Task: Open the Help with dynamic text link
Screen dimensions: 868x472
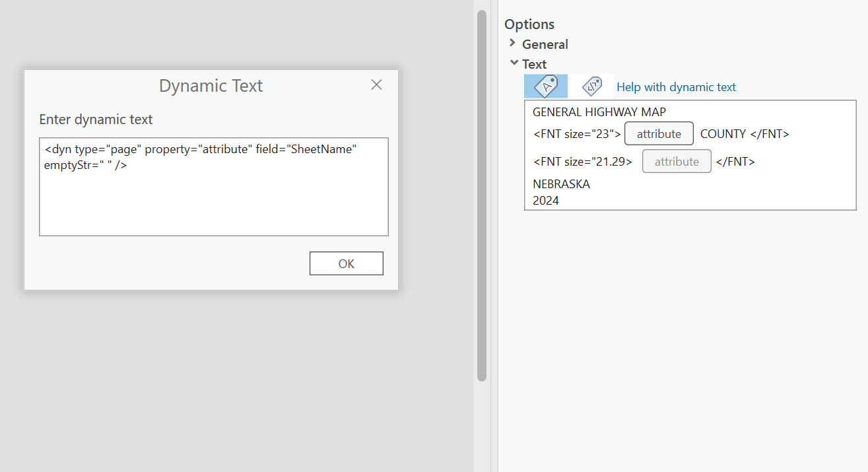Action: pyautogui.click(x=676, y=87)
